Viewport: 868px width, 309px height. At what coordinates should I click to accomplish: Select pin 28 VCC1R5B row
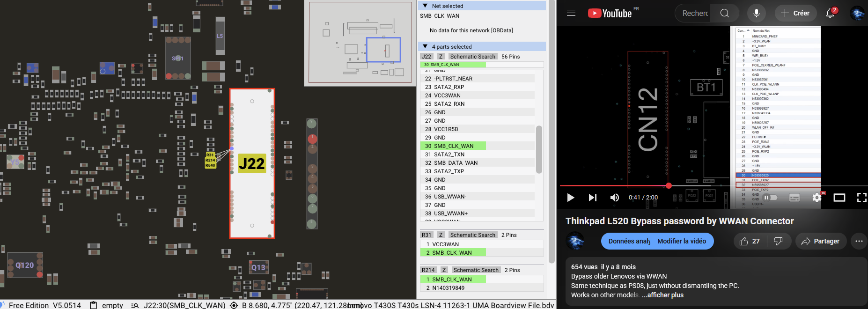(x=478, y=129)
